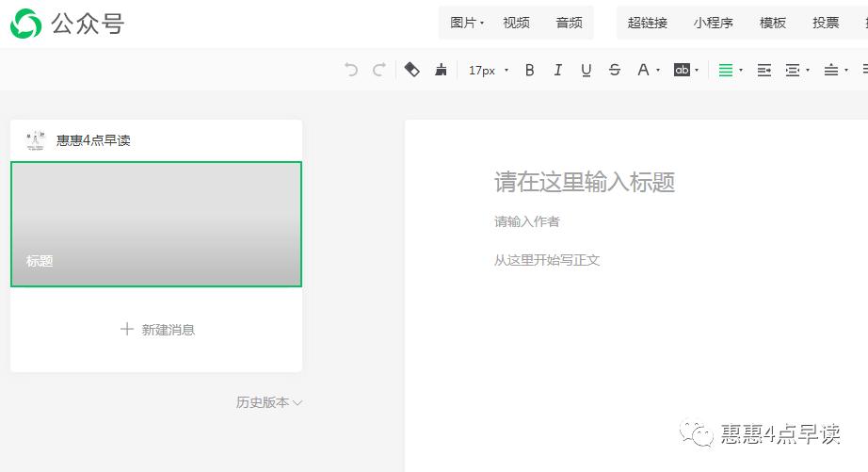868x472 pixels.
Task: Toggle italic formatting
Action: (558, 70)
